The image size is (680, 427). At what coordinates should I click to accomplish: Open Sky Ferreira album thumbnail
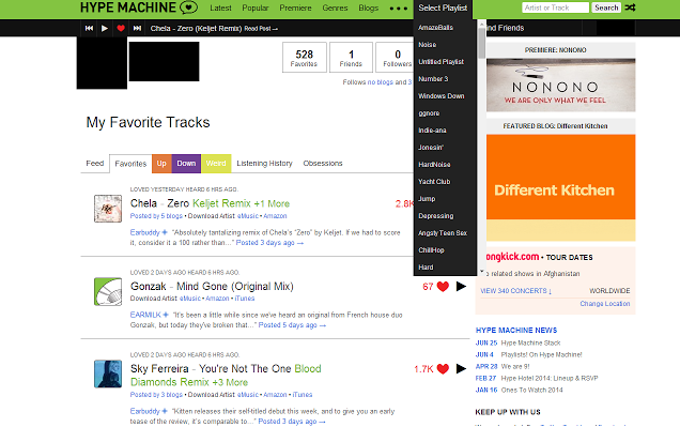(x=108, y=374)
